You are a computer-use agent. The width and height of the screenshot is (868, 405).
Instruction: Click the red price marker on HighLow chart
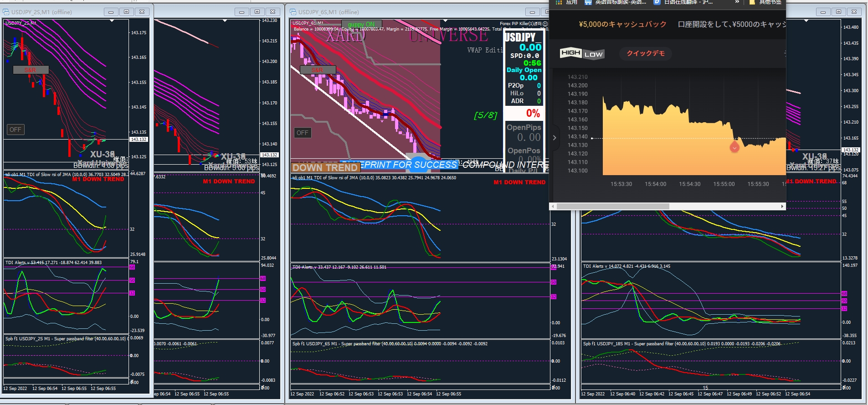(734, 147)
